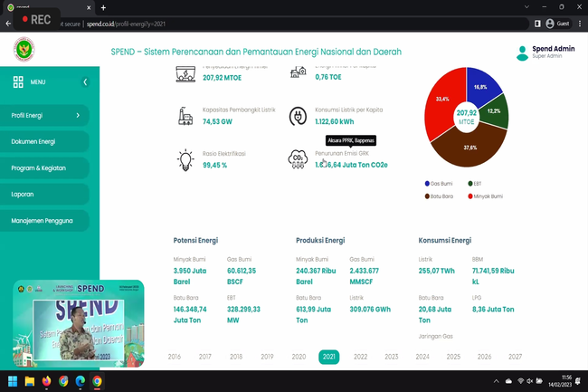The width and height of the screenshot is (588, 392).
Task: Click the electric plug consumption icon
Action: (x=297, y=116)
